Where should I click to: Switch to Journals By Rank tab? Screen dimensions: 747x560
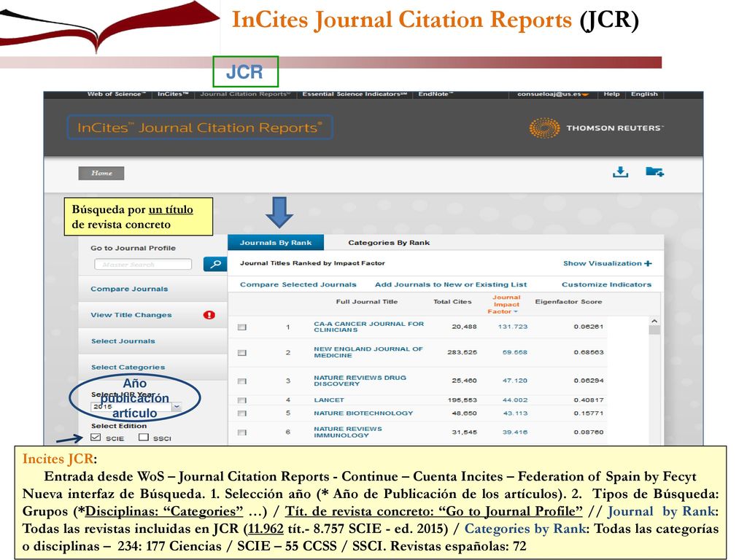point(275,242)
